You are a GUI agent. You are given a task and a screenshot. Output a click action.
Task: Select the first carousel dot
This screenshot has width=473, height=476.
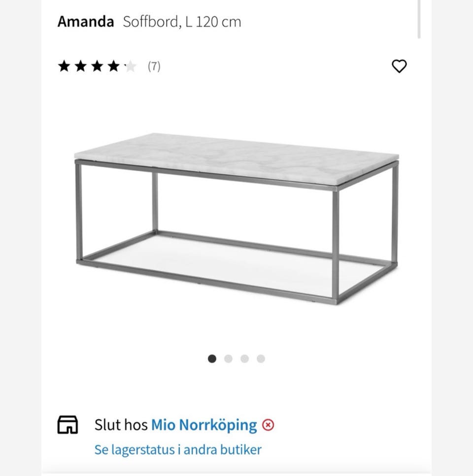(212, 358)
